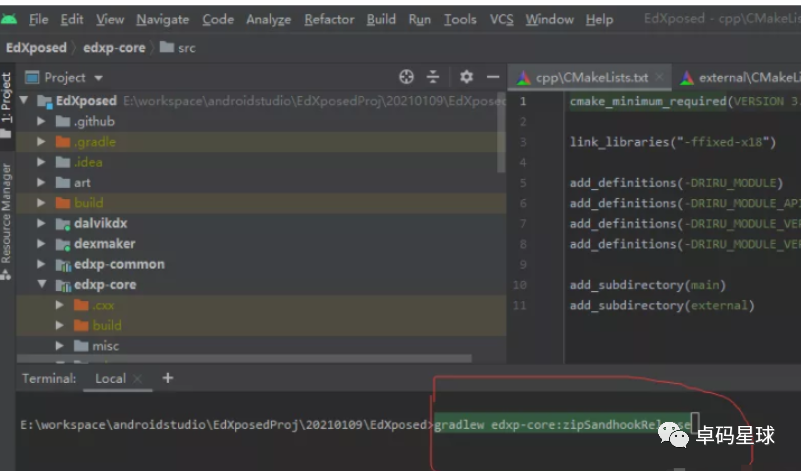Expand the art folder
Image resolution: width=801 pixels, height=471 pixels.
[x=41, y=182]
